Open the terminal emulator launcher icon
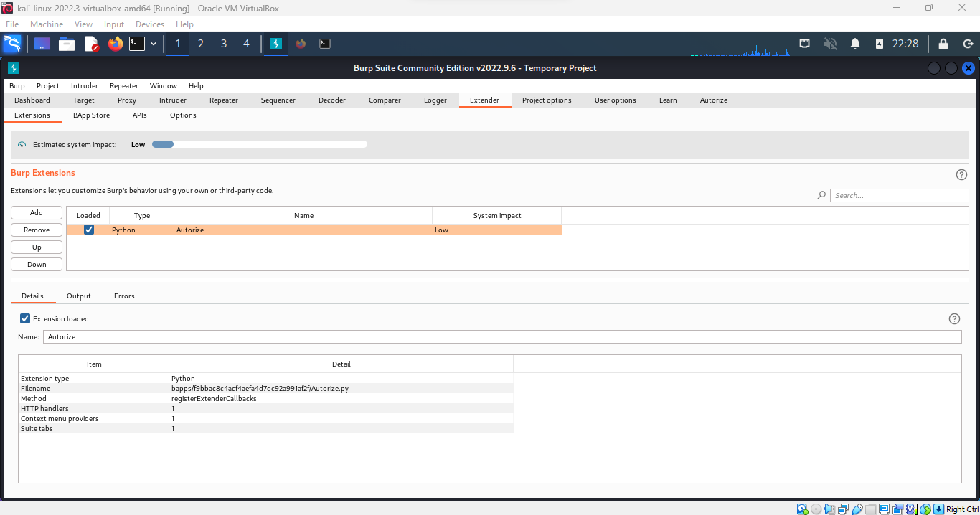 (x=137, y=44)
